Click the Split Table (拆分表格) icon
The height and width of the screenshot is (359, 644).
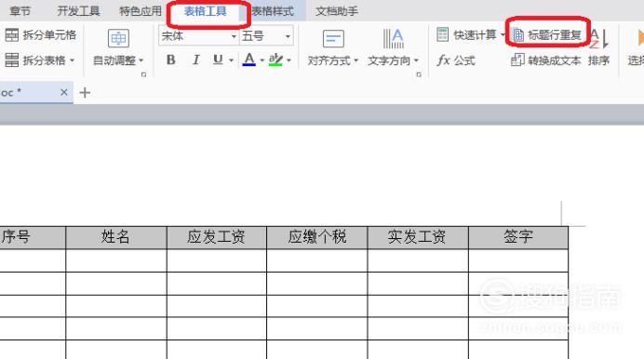pos(11,60)
